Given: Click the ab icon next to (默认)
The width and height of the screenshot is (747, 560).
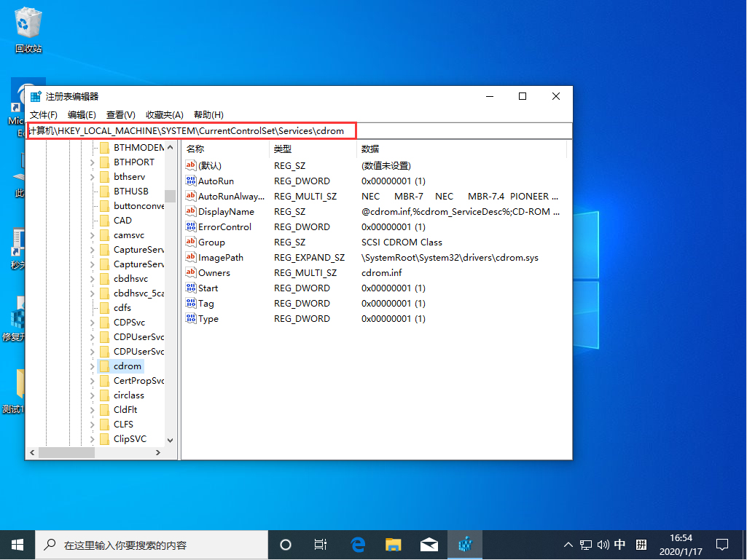Looking at the screenshot, I should coord(189,165).
